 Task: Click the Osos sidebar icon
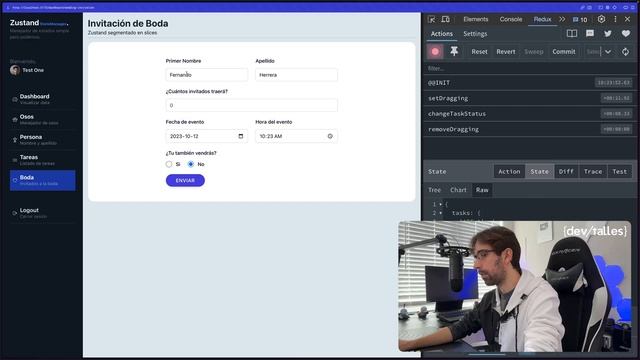coord(15,120)
